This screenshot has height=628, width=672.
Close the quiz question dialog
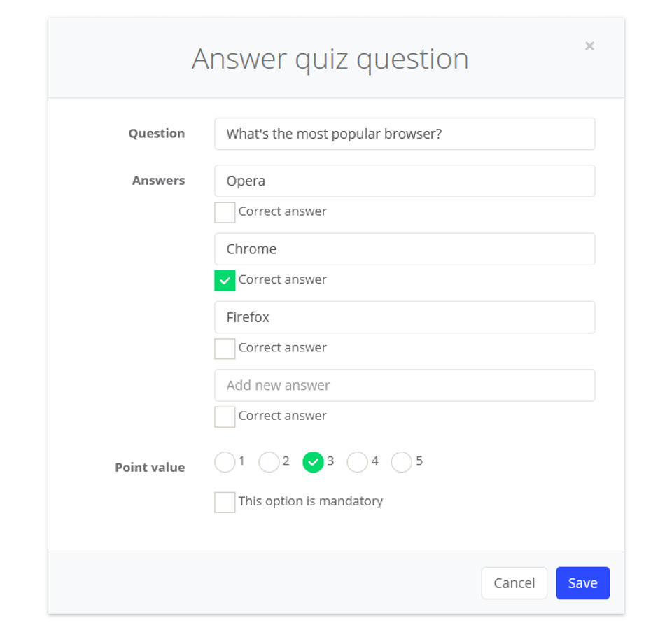(x=589, y=46)
